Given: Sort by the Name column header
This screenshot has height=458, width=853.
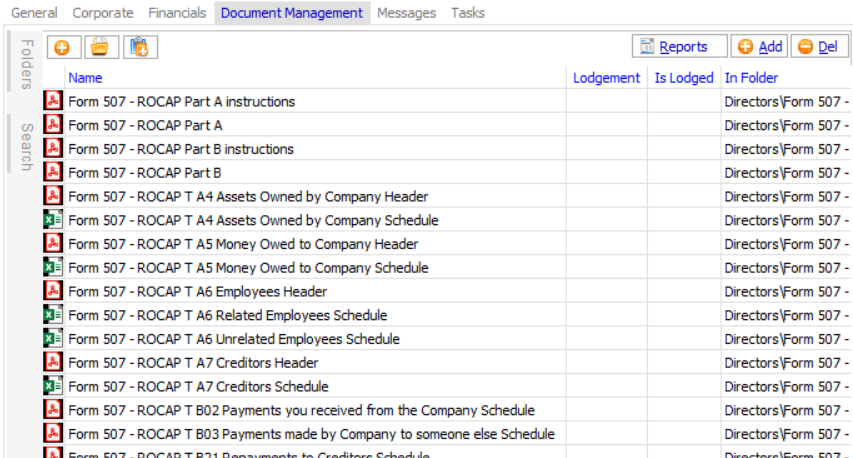Looking at the screenshot, I should pyautogui.click(x=85, y=77).
